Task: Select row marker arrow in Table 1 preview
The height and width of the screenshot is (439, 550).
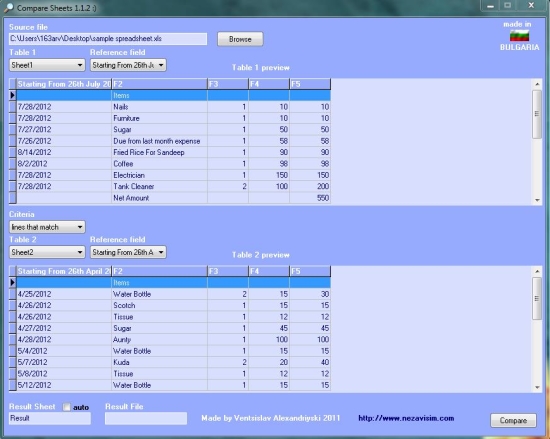Action: point(13,95)
